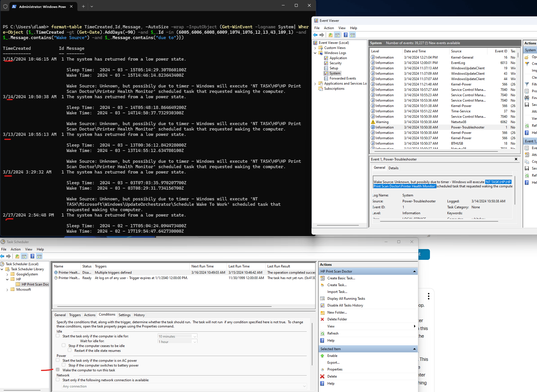Screen dimensions: 537x392
Task: Click Create Task... action link
Action: (337, 285)
